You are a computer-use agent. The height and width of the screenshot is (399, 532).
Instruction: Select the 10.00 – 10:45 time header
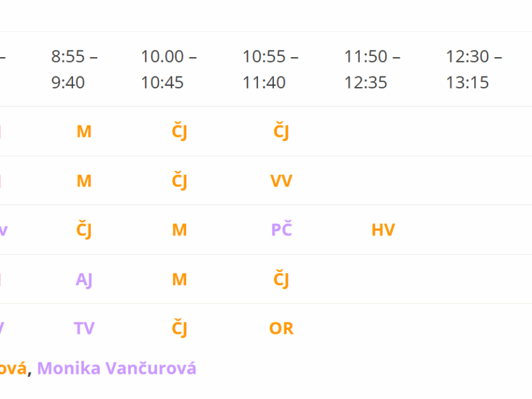(x=168, y=69)
